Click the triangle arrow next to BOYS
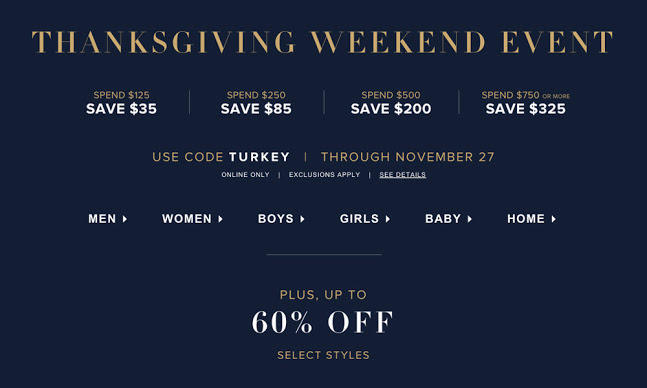This screenshot has width=647, height=388. coord(302,219)
